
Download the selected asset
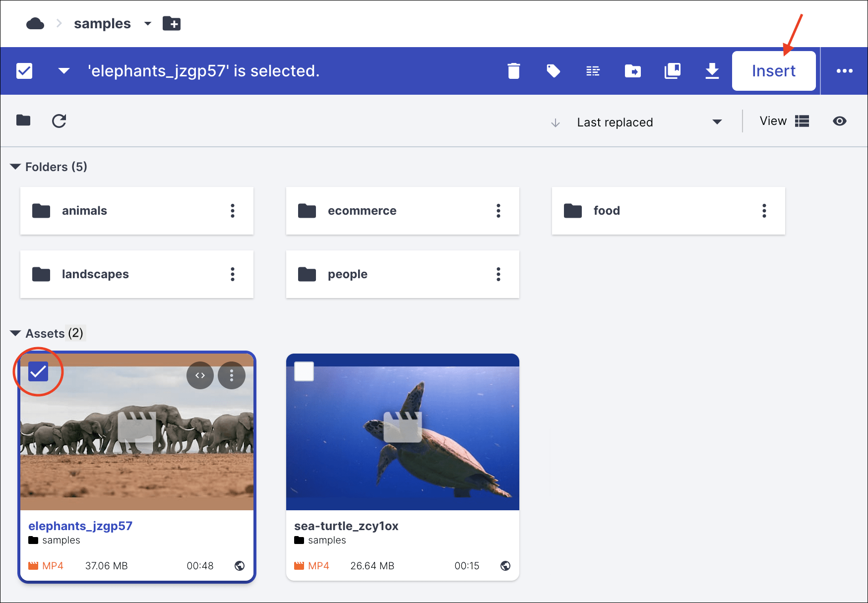[x=712, y=71]
